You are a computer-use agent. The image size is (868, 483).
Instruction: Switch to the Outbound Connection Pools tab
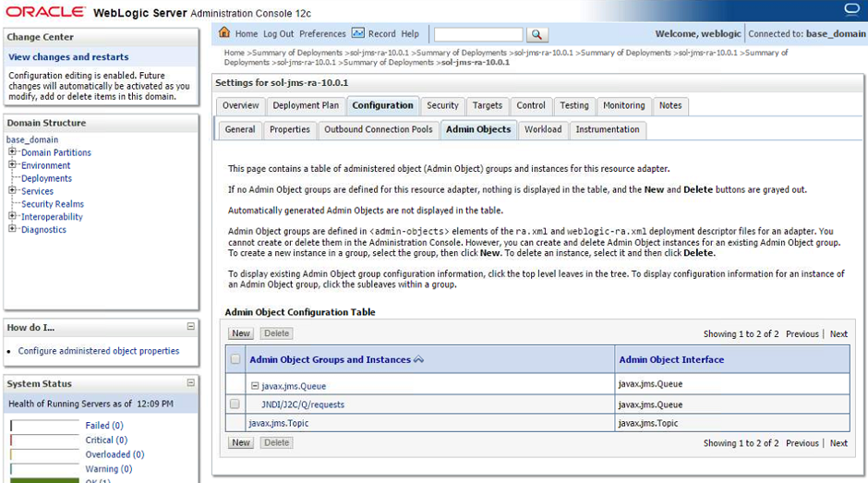(378, 129)
